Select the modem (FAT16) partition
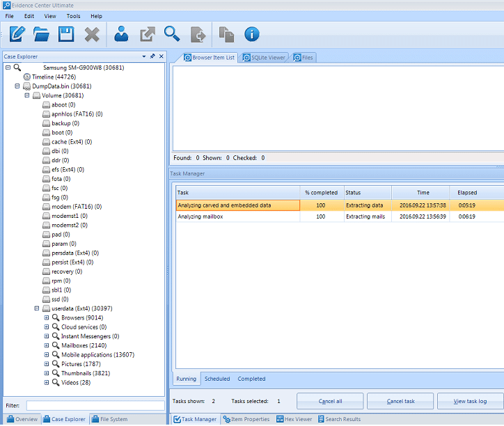This screenshot has height=426, width=504. pyautogui.click(x=72, y=207)
